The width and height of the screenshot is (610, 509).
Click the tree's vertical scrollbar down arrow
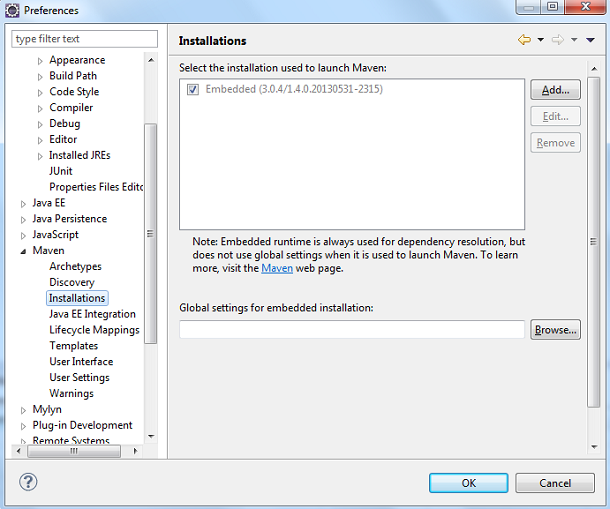151,437
